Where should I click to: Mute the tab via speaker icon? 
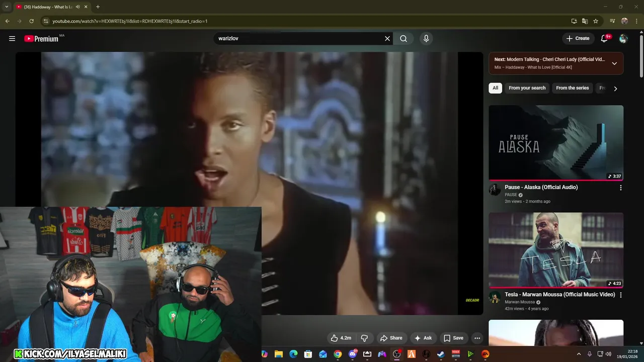(77, 7)
